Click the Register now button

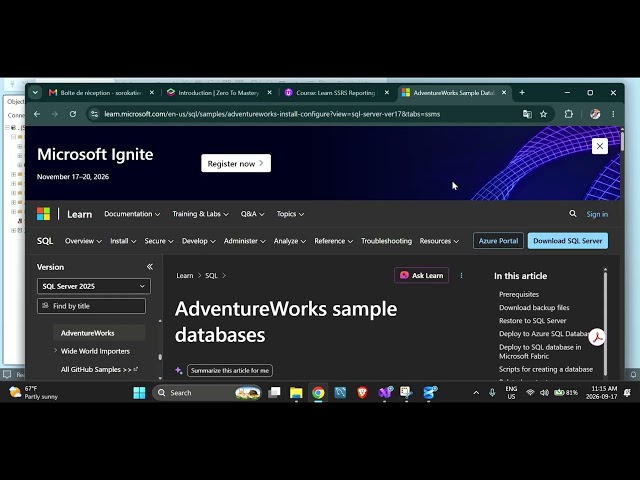236,163
